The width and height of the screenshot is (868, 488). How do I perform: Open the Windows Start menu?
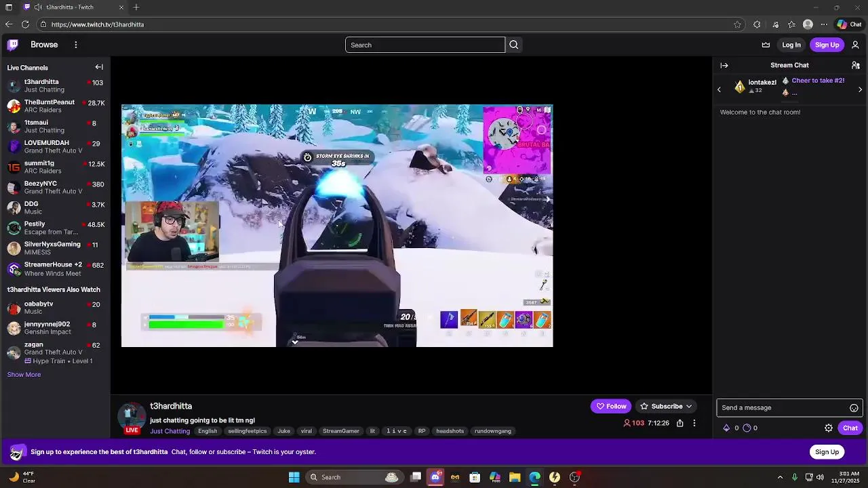point(294,477)
